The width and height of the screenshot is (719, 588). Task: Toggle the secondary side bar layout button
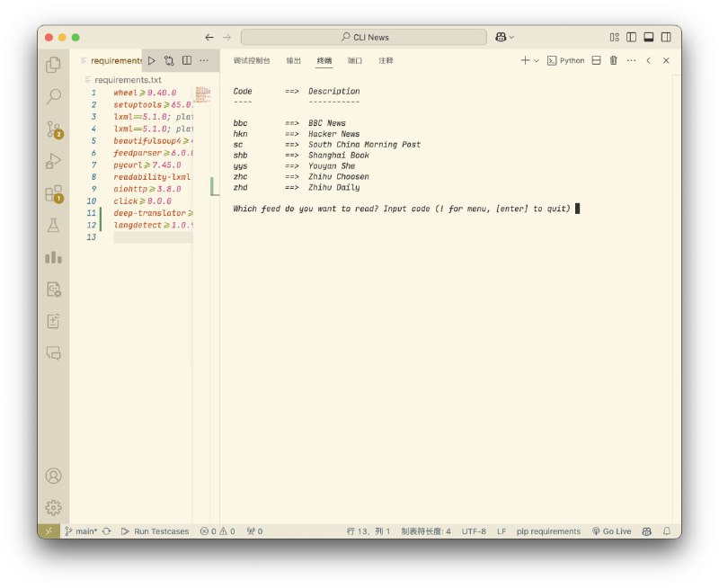(666, 37)
